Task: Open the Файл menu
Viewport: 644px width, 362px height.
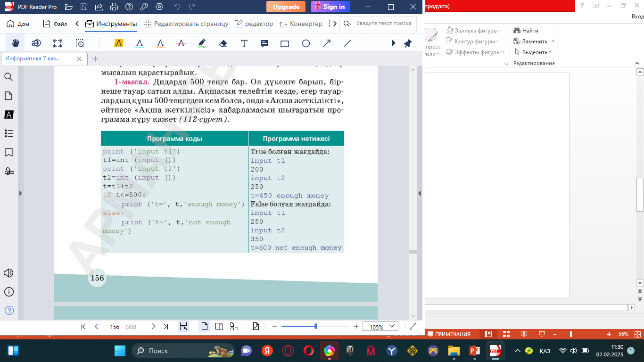Action: click(55, 24)
